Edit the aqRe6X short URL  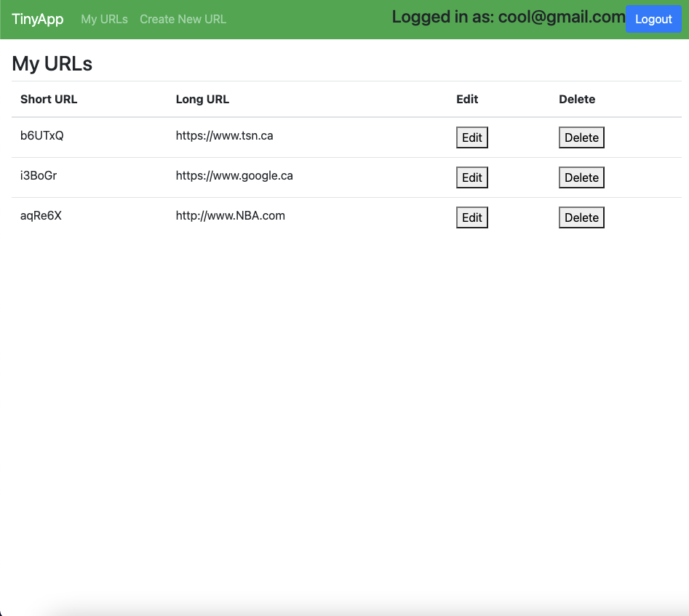pyautogui.click(x=471, y=217)
